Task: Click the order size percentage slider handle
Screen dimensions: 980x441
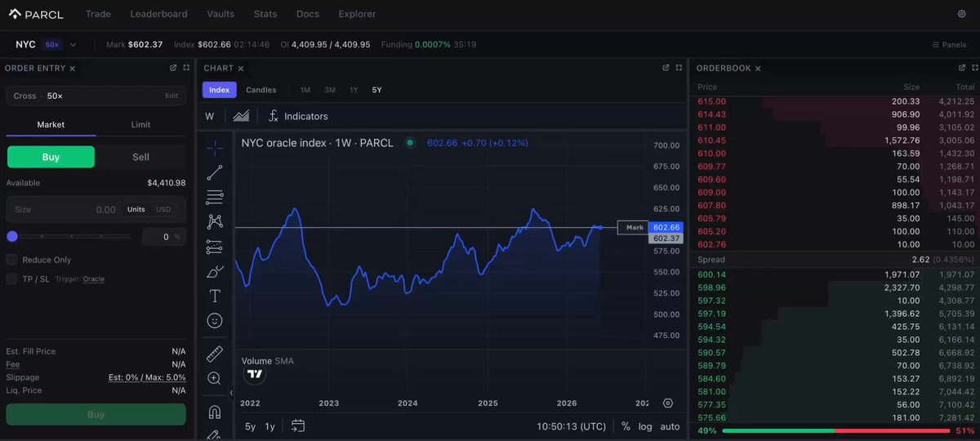Action: click(x=12, y=236)
